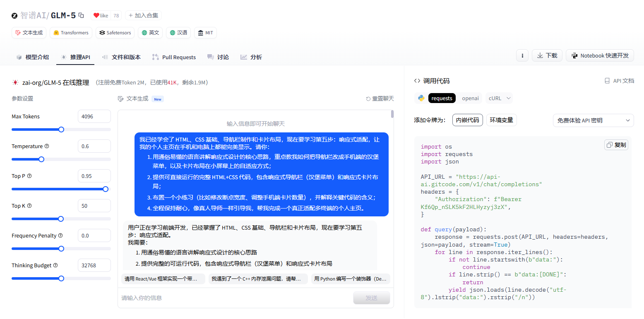Pick the React/Vue framework prompt suggestion
The image size is (644, 319).
(163, 279)
